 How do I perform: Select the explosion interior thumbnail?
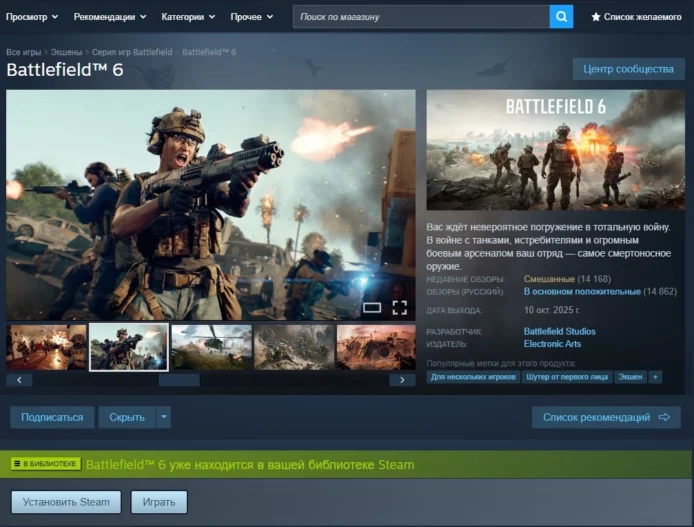pyautogui.click(x=46, y=347)
